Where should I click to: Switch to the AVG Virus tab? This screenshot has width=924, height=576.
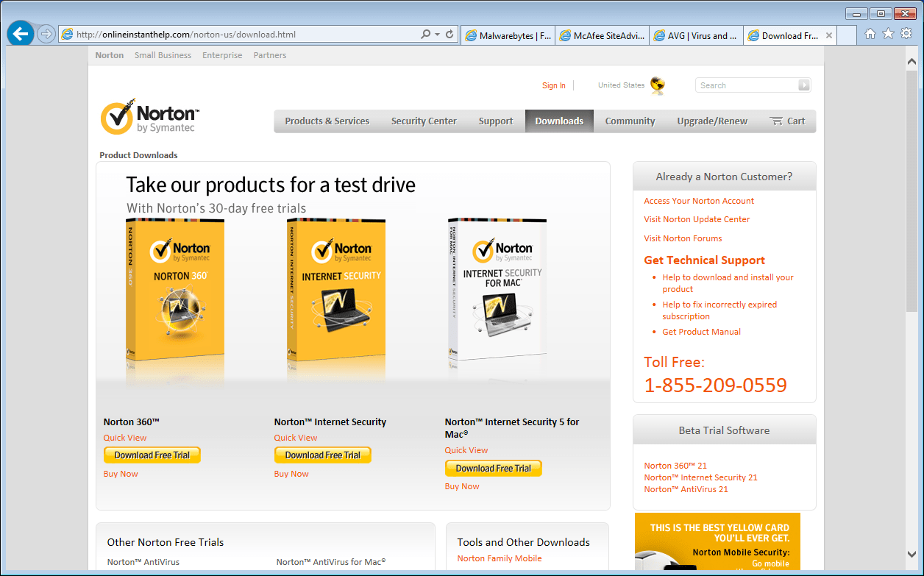coord(696,35)
